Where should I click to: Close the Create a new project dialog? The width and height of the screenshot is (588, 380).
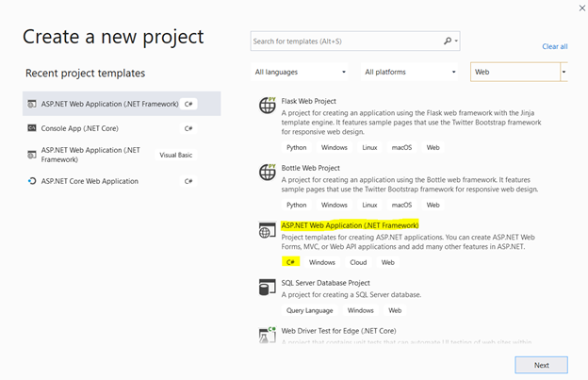582,8
